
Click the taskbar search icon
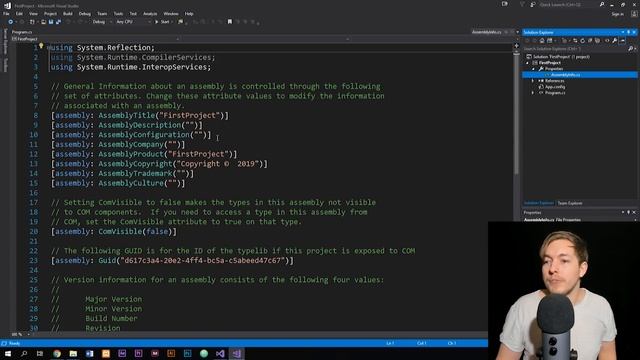[x=24, y=353]
